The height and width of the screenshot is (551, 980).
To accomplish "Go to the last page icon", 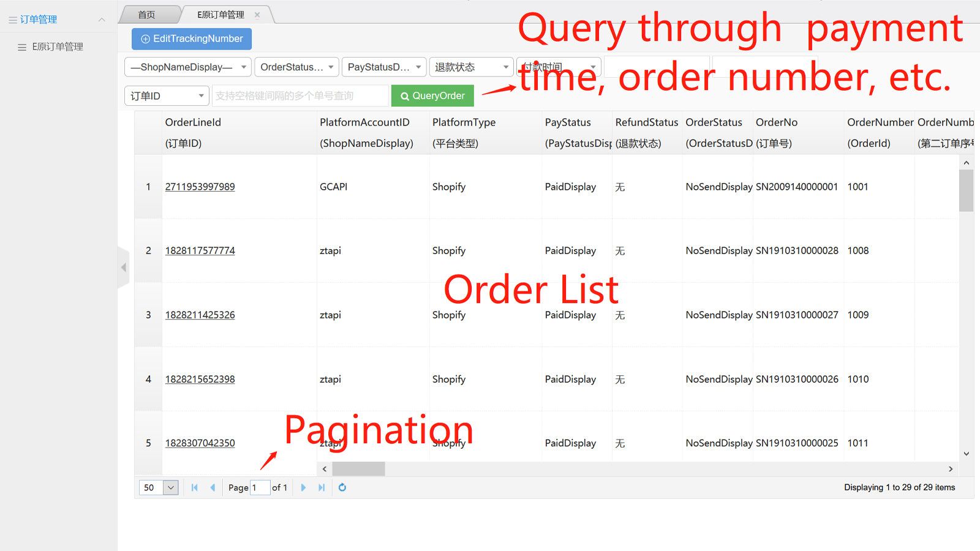I will 322,488.
